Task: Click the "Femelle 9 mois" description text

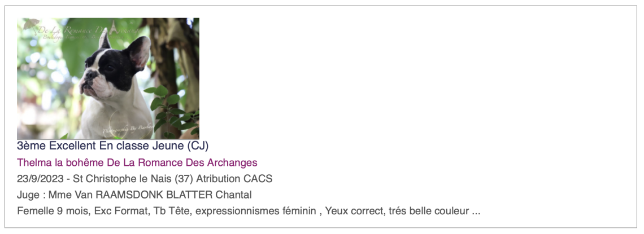Action: click(50, 212)
